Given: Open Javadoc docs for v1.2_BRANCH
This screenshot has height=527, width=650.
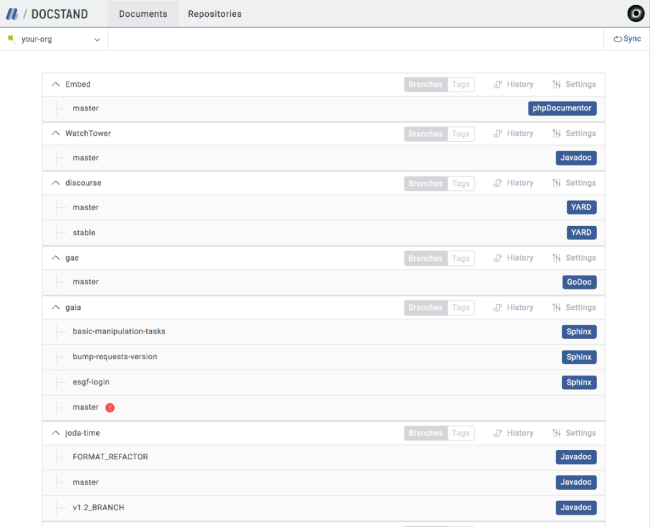Looking at the screenshot, I should click(576, 508).
